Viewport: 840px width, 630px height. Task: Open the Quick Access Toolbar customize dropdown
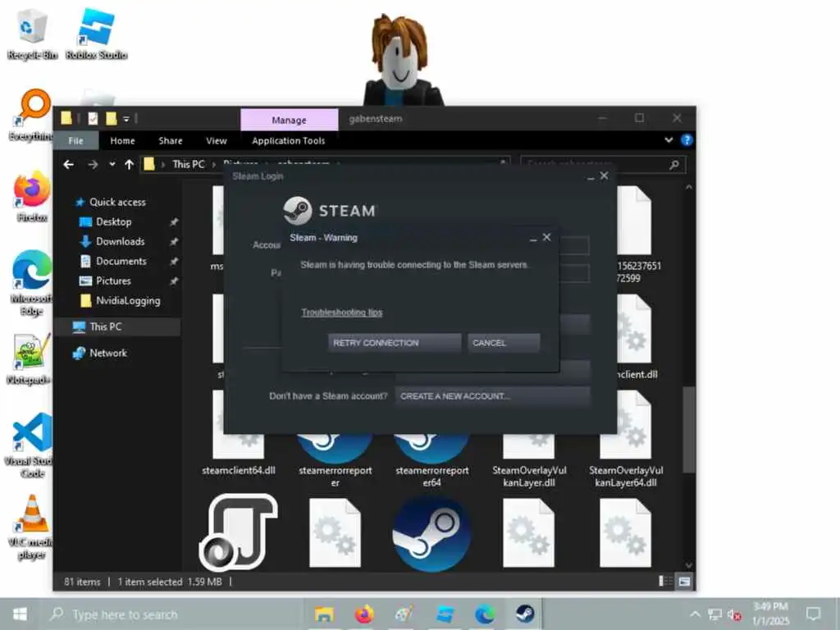(126, 119)
